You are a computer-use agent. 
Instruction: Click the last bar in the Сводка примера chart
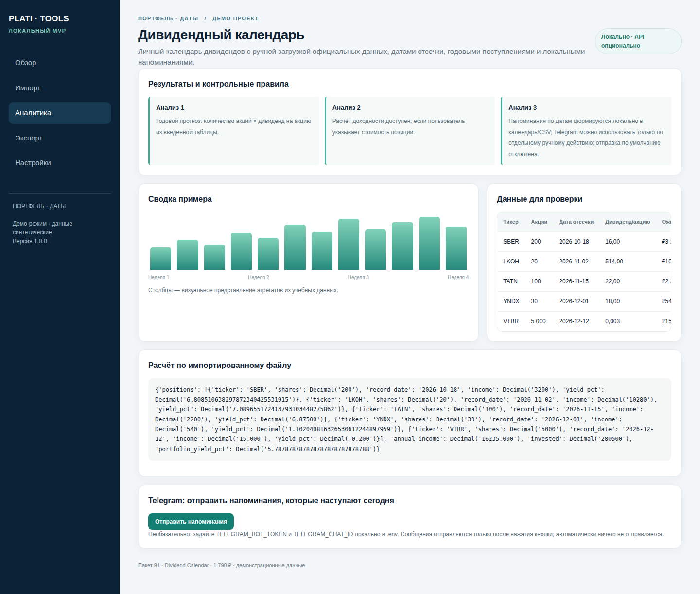tap(456, 248)
